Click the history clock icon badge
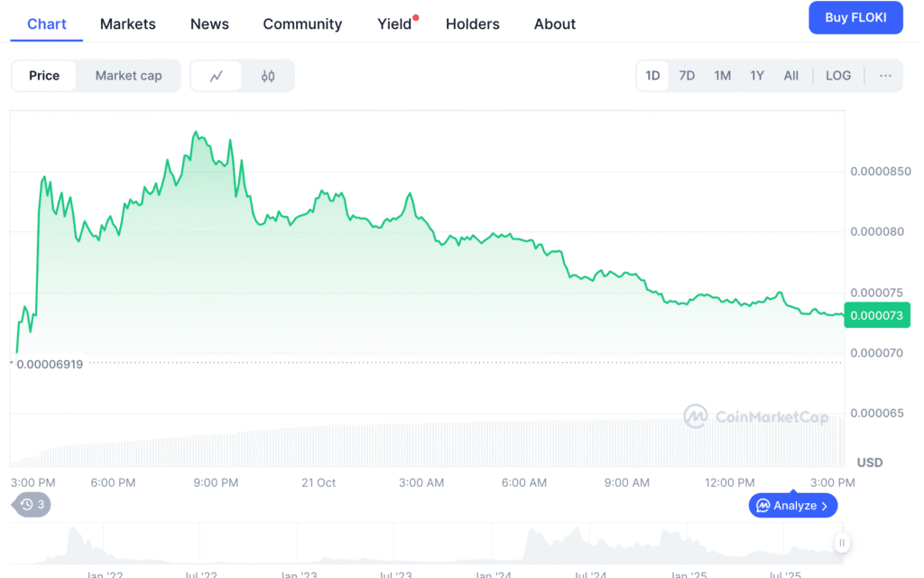Screen dimensions: 924x578 click(32, 505)
